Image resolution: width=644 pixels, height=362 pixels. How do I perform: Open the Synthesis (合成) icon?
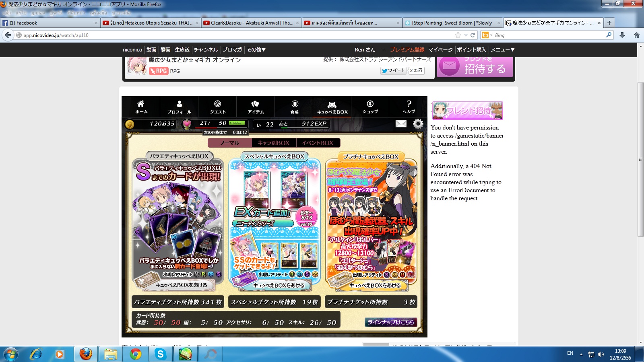pyautogui.click(x=294, y=107)
